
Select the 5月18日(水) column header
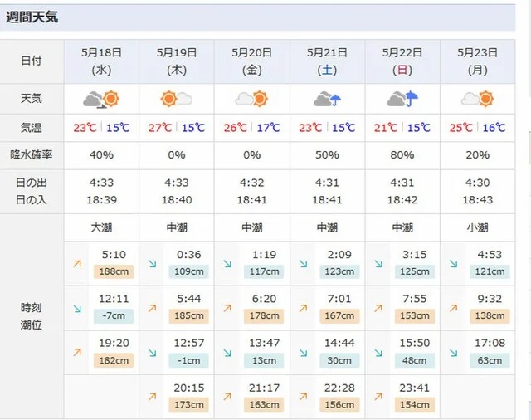click(x=101, y=61)
